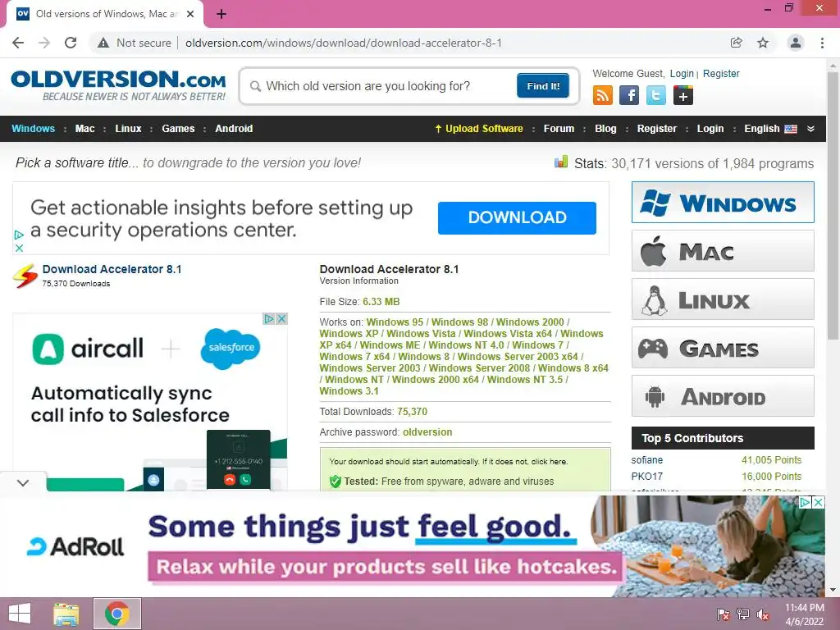The width and height of the screenshot is (840, 630).
Task: Open File Explorer from taskbar
Action: (x=66, y=614)
